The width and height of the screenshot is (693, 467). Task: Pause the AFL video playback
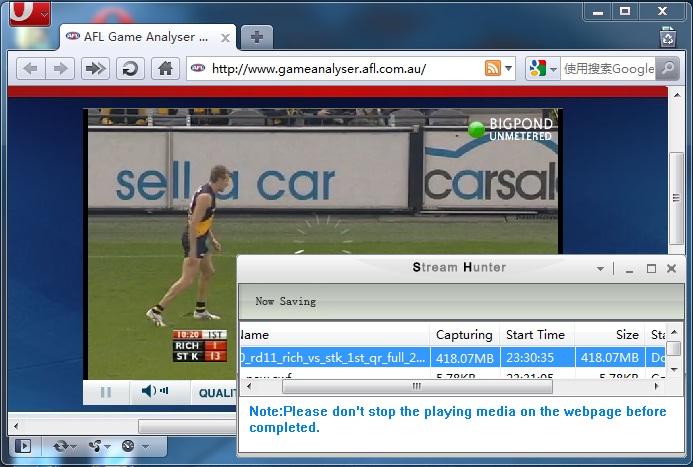pyautogui.click(x=106, y=392)
